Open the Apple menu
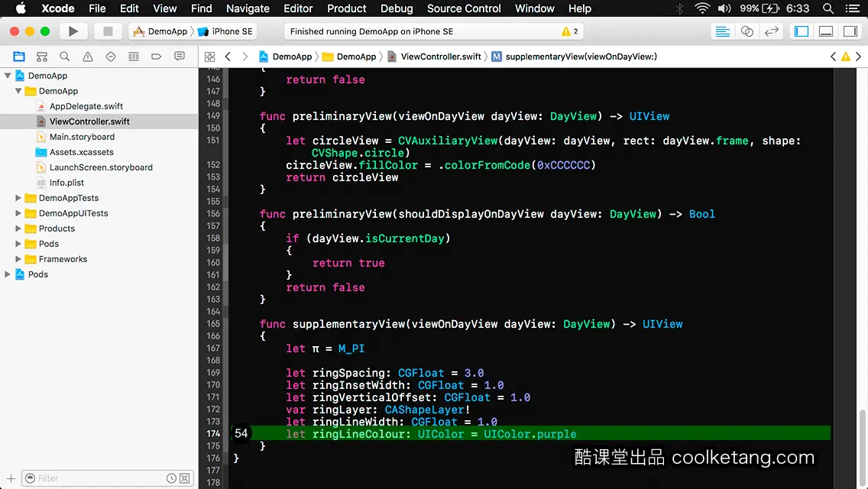This screenshot has width=868, height=489. point(21,8)
